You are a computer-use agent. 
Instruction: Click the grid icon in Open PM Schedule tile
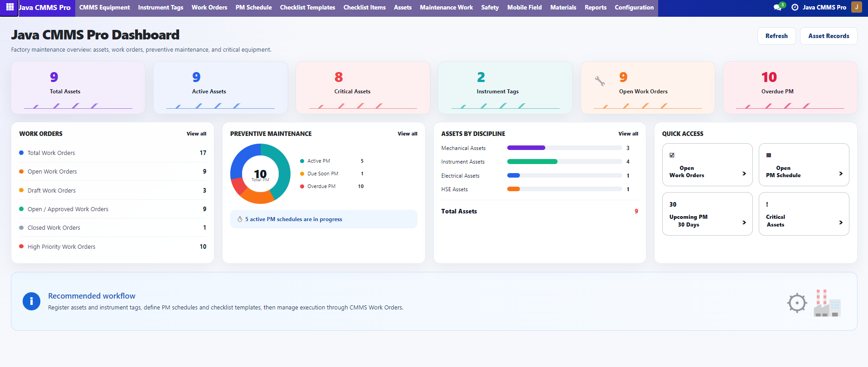pyautogui.click(x=768, y=155)
